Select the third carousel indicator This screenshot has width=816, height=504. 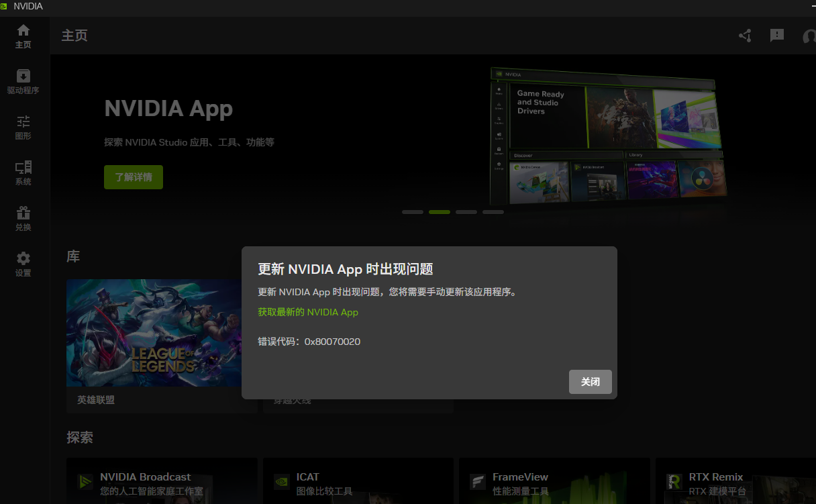pyautogui.click(x=466, y=212)
